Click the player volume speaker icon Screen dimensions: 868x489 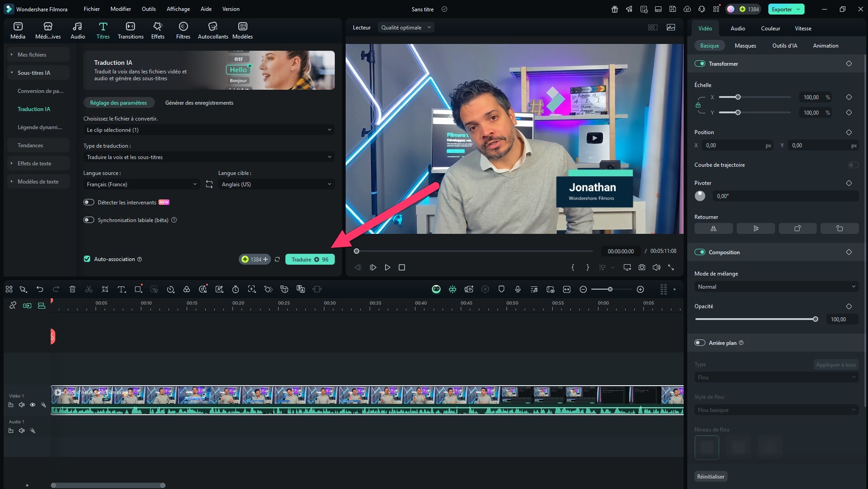656,267
